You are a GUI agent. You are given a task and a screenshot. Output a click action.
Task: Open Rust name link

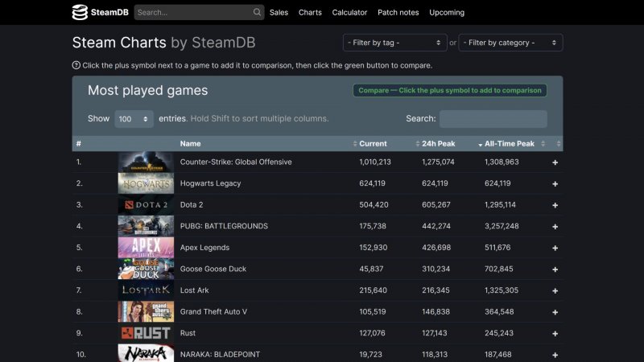pyautogui.click(x=188, y=333)
